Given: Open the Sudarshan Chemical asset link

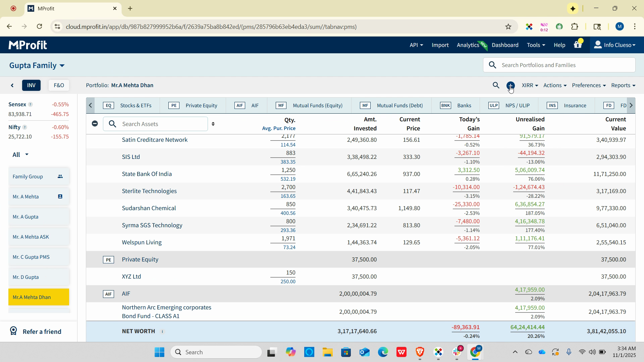Looking at the screenshot, I should pyautogui.click(x=149, y=208).
